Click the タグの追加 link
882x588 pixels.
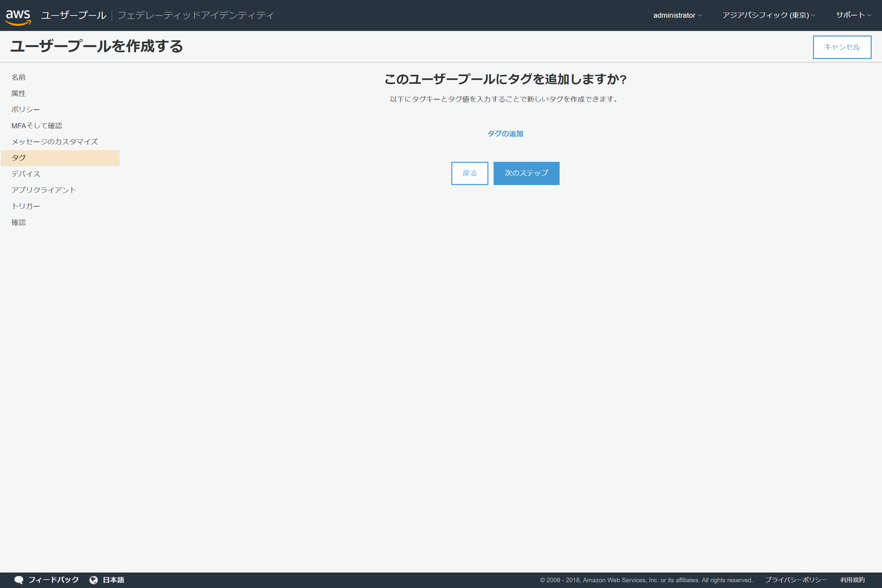point(505,134)
